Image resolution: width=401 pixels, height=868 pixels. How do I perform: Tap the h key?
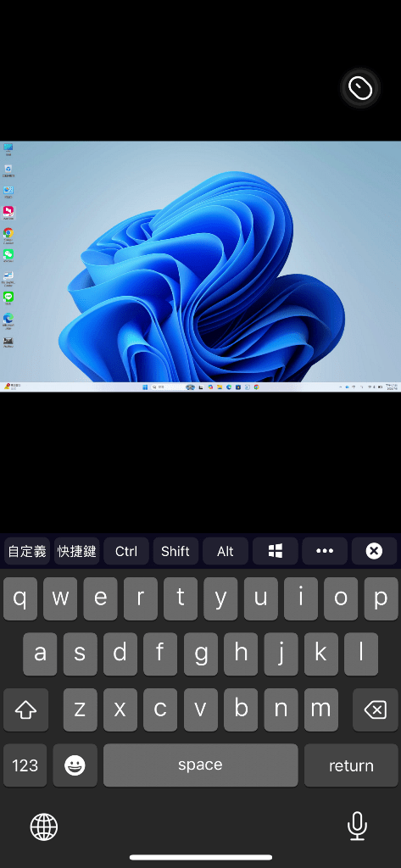(241, 654)
